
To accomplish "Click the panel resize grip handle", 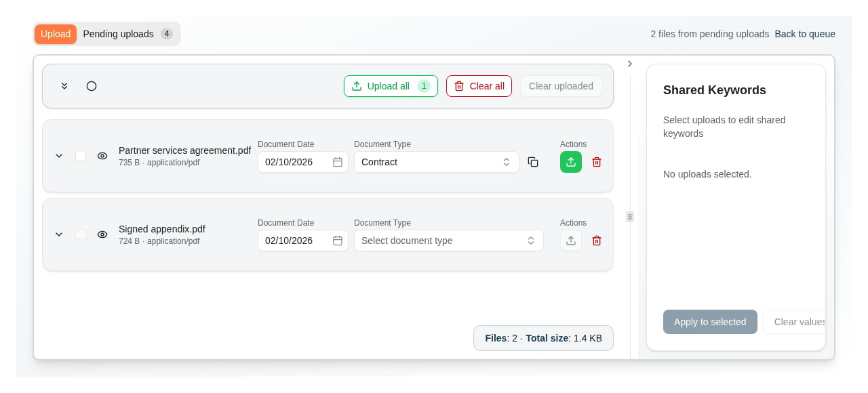I will [630, 217].
